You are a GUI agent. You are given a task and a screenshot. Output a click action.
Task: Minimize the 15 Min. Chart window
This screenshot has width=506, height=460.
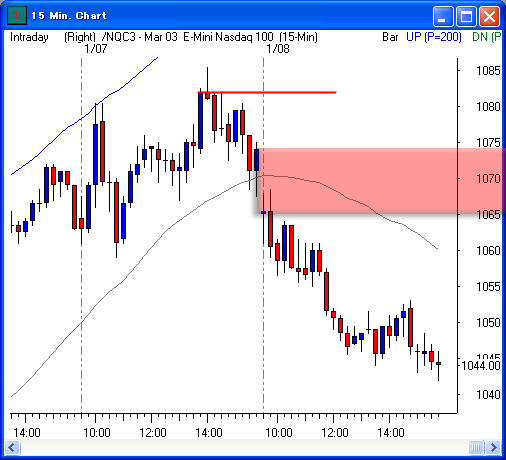point(443,16)
